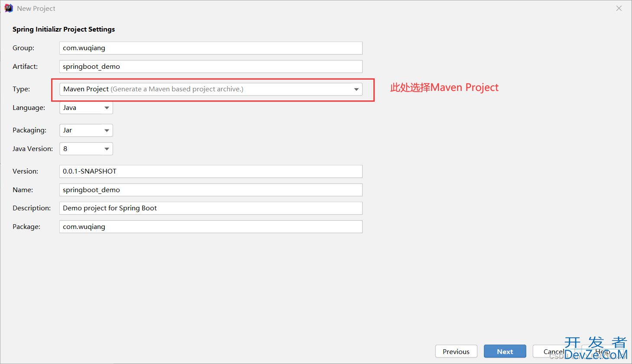
Task: Click the Spring Initializr Project Settings heading
Action: (x=64, y=29)
